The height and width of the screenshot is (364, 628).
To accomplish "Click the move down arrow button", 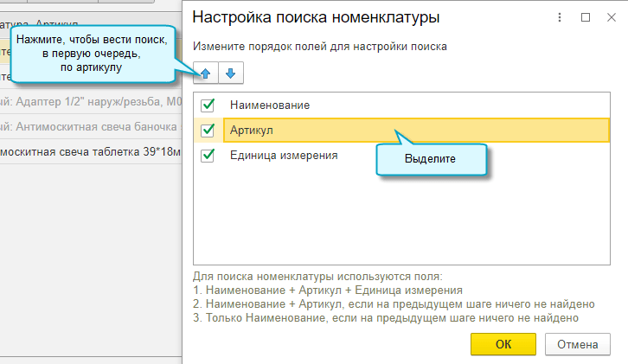I will point(229,73).
